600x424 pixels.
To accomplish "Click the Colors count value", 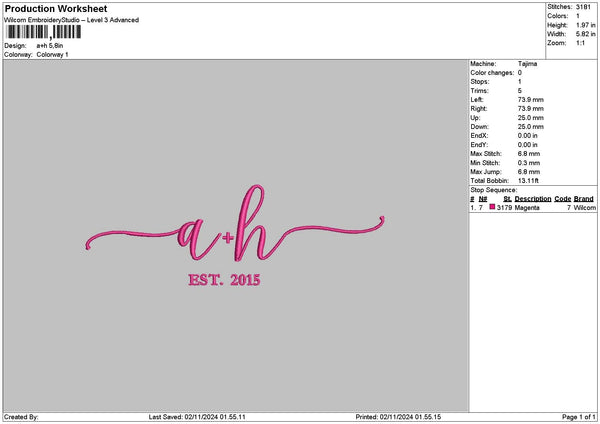I will click(x=578, y=16).
